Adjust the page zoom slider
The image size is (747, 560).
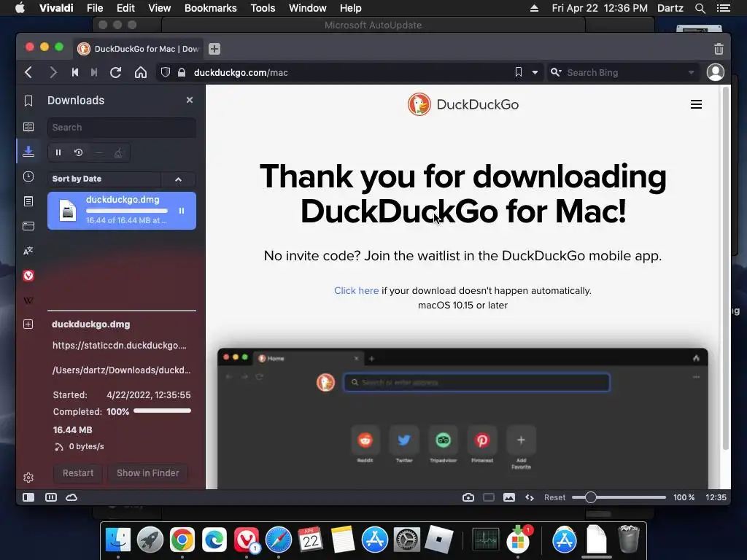pyautogui.click(x=619, y=497)
